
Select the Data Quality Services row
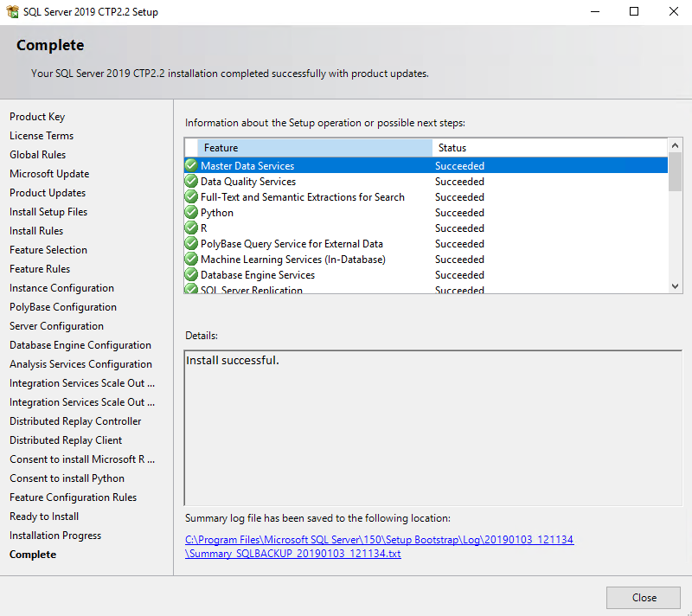(x=426, y=182)
